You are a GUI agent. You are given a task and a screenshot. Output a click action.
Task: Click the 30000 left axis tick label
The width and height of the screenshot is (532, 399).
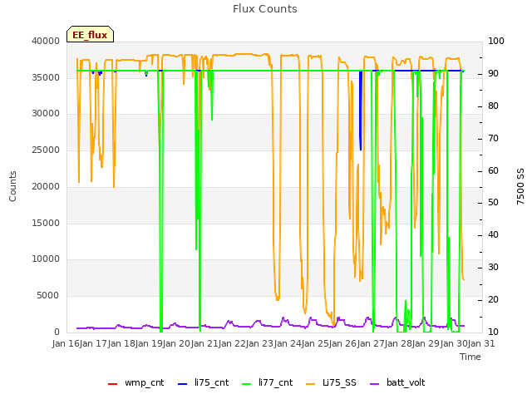tap(46, 113)
